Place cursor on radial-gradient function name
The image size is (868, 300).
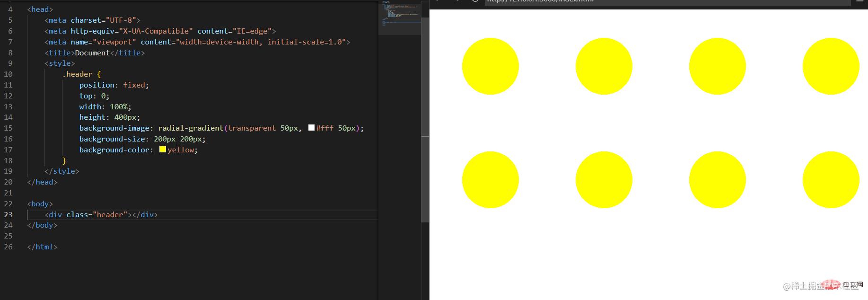tap(191, 128)
